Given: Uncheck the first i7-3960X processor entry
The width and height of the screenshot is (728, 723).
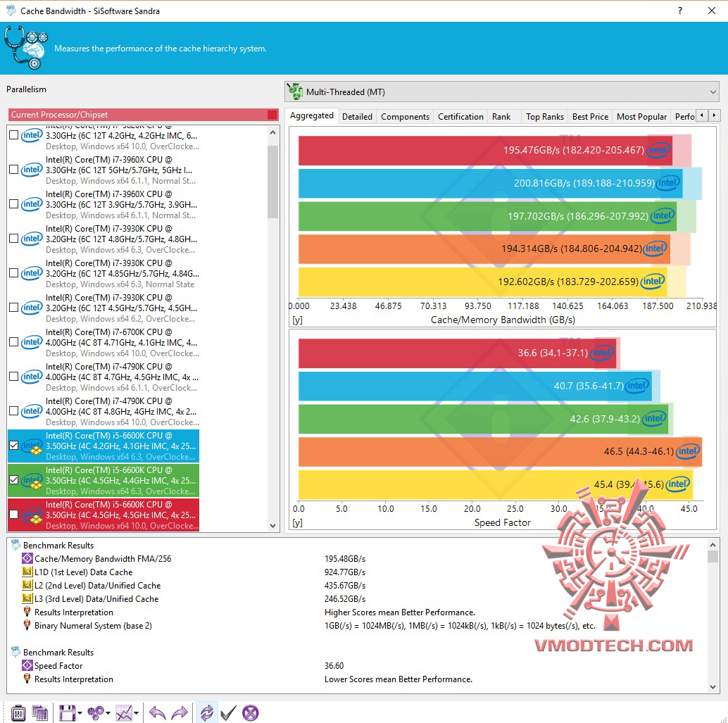Looking at the screenshot, I should tap(13, 170).
